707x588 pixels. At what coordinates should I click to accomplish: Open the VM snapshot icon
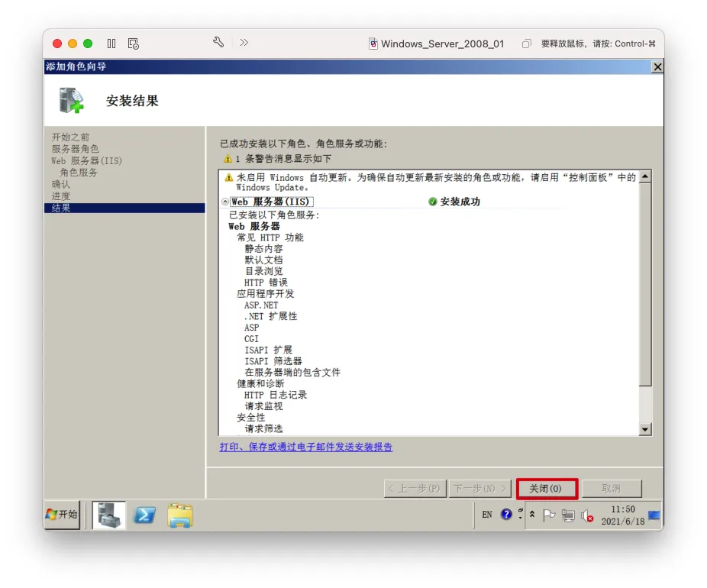tap(134, 44)
